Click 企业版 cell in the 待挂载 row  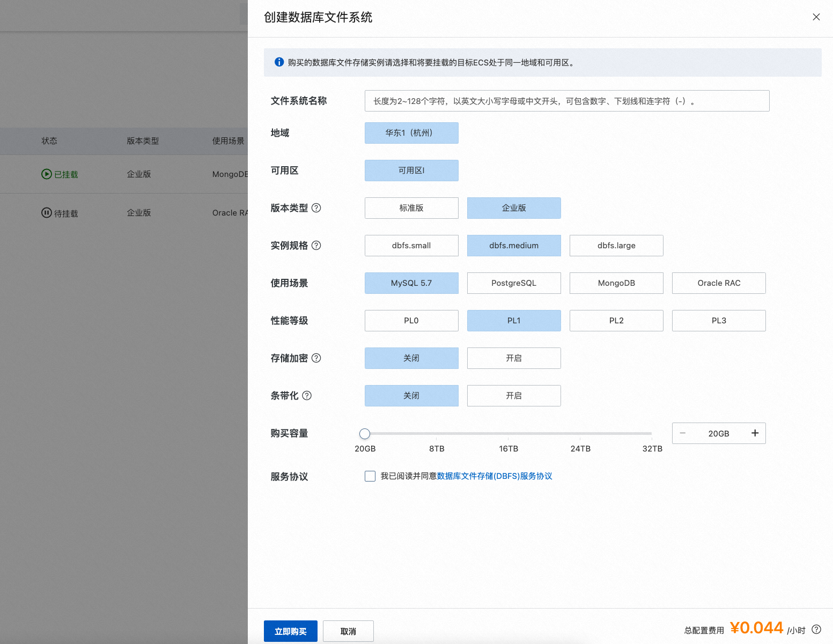[x=139, y=213]
